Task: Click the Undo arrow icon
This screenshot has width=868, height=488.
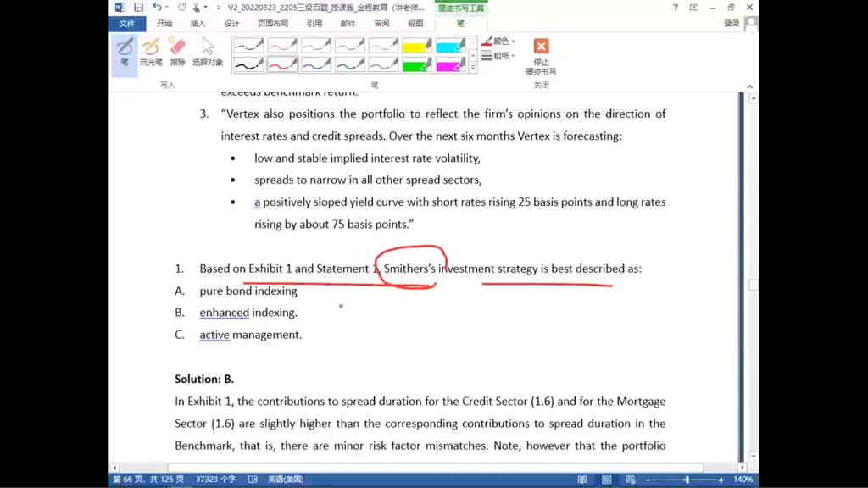Action: point(157,7)
